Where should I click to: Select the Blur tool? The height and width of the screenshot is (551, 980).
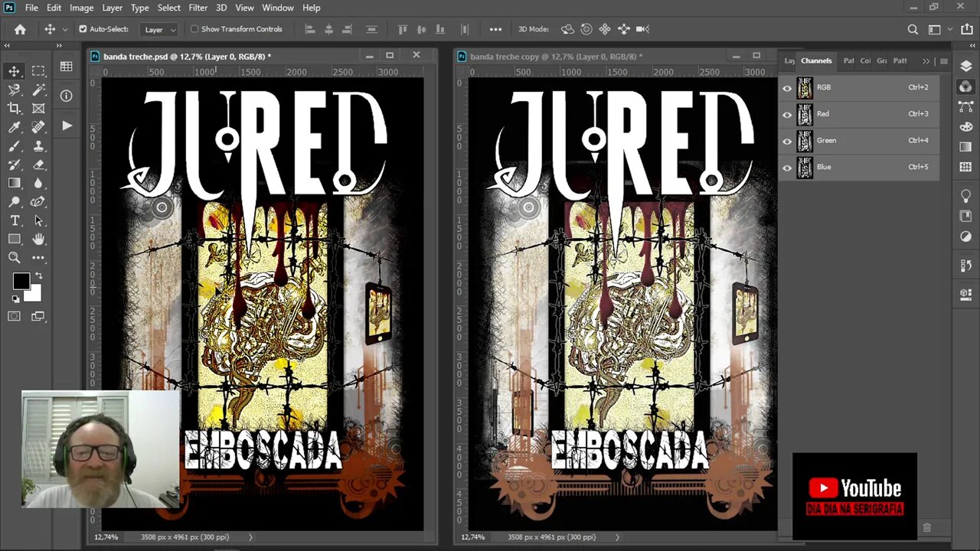pyautogui.click(x=38, y=183)
